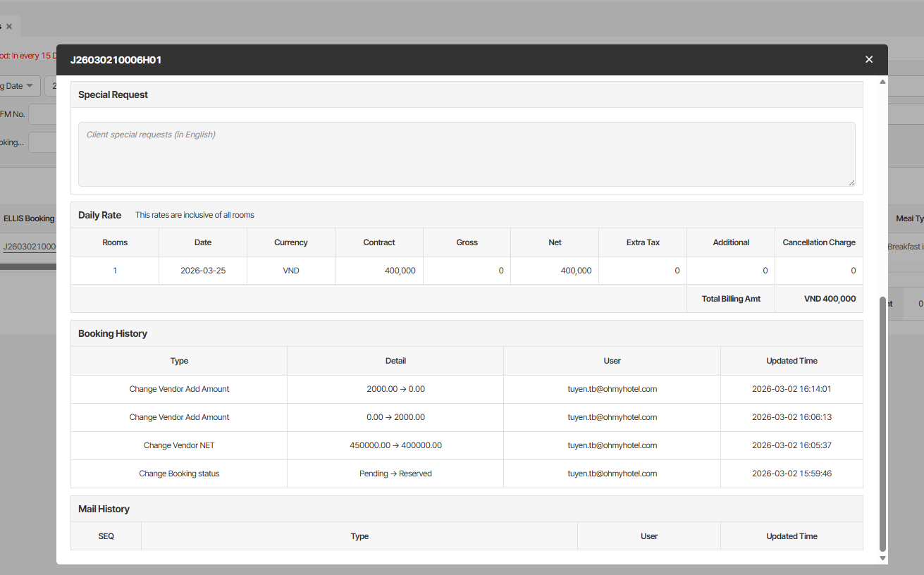Image resolution: width=924 pixels, height=575 pixels.
Task: Click the modal vertical scrollbar thumb
Action: pos(882,423)
